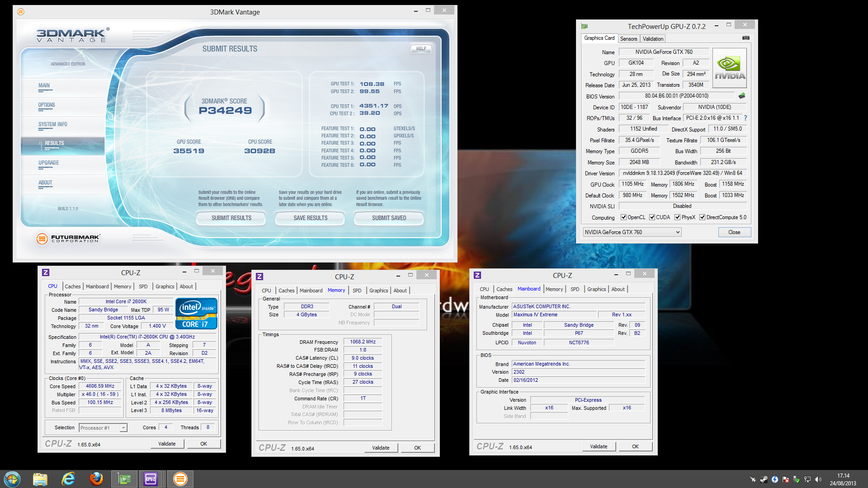Click the CPU-Z mainboard window purple Z icon
Screen dimensions: 868x488
[477, 275]
